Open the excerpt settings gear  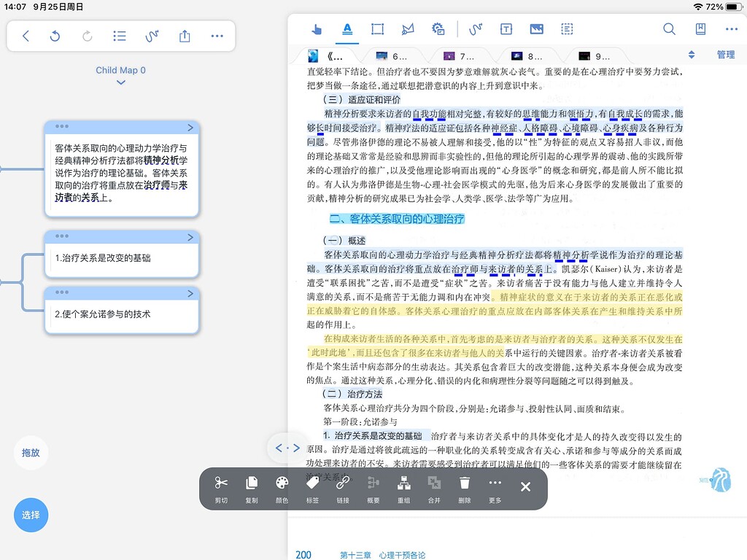point(438,29)
